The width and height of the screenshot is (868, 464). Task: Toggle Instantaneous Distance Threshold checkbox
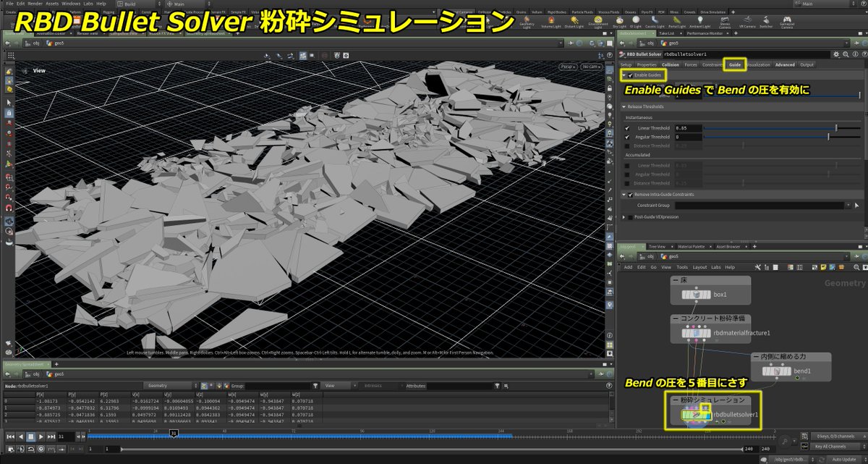click(x=627, y=146)
